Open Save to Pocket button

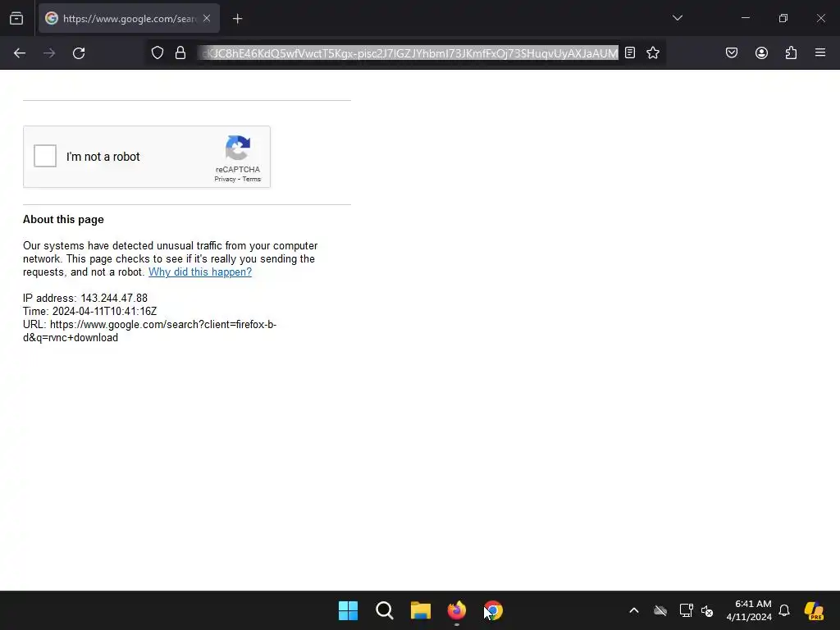tap(732, 53)
